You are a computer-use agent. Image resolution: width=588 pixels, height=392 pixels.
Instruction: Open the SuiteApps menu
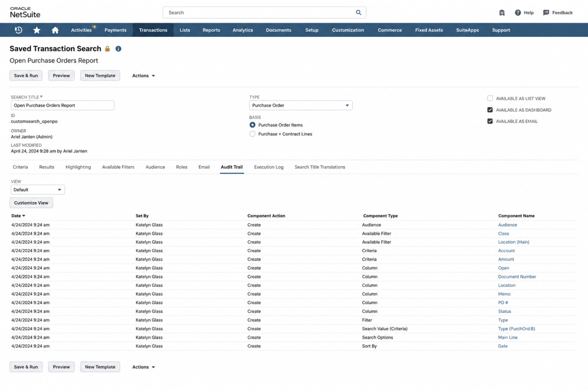pyautogui.click(x=468, y=30)
